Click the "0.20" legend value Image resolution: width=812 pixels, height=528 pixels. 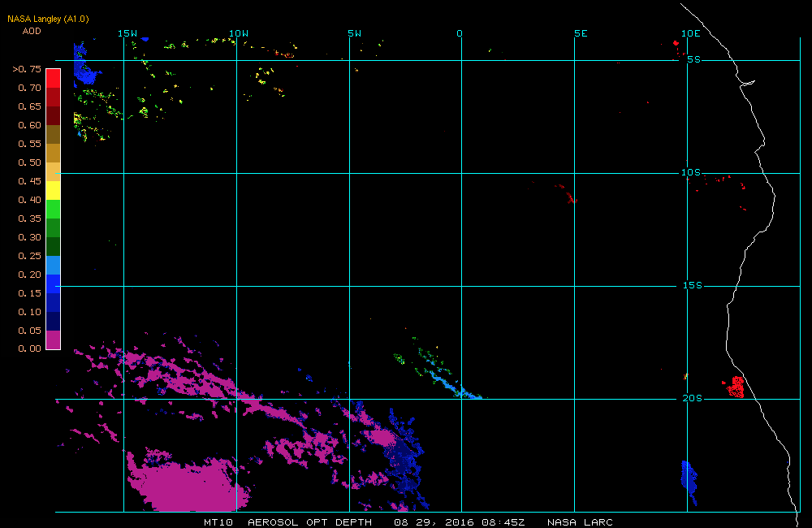tap(29, 274)
